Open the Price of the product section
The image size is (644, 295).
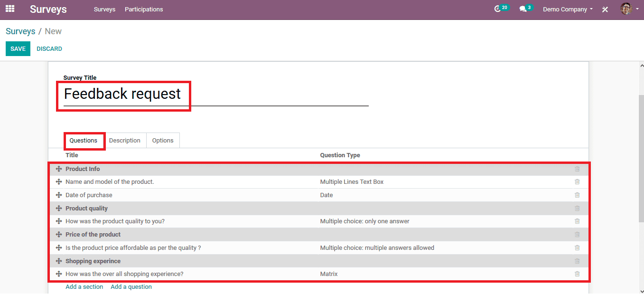(93, 235)
